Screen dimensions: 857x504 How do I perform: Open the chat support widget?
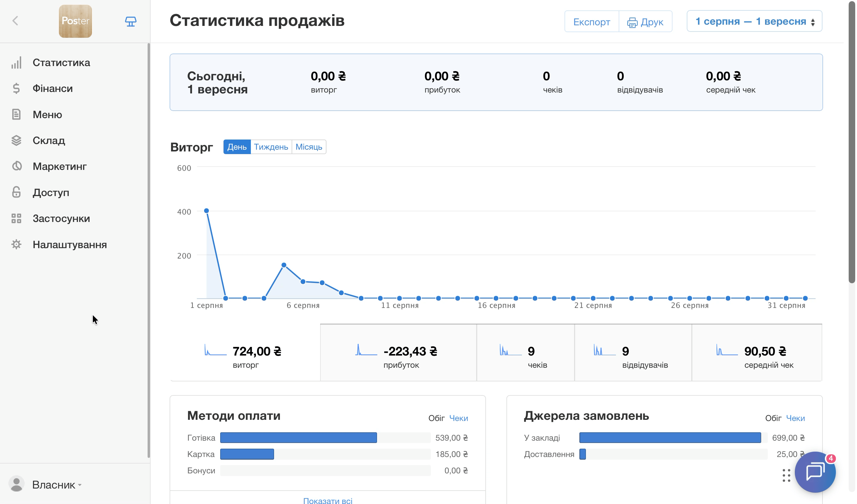[815, 472]
